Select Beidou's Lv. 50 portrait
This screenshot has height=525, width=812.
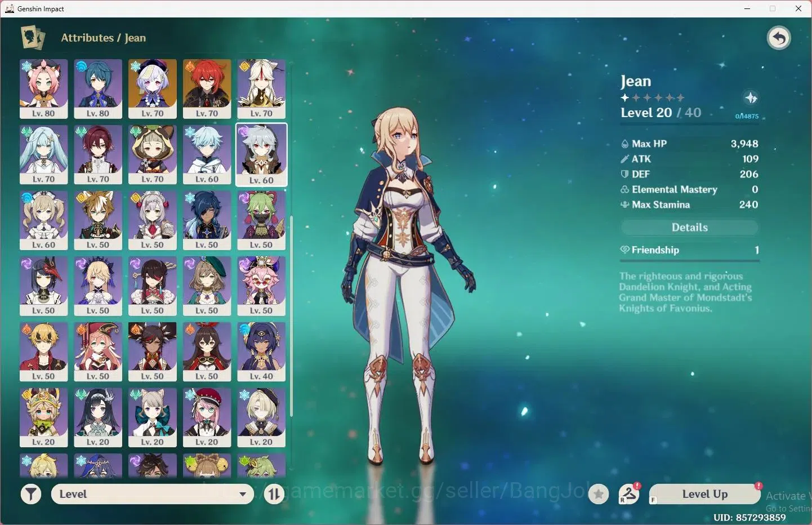(153, 286)
